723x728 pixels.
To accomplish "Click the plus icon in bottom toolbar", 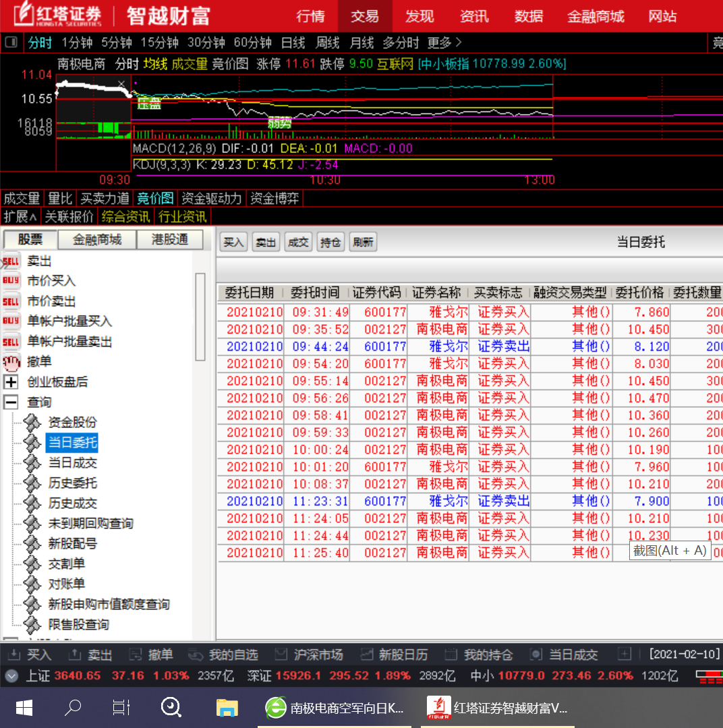I will point(625,654).
